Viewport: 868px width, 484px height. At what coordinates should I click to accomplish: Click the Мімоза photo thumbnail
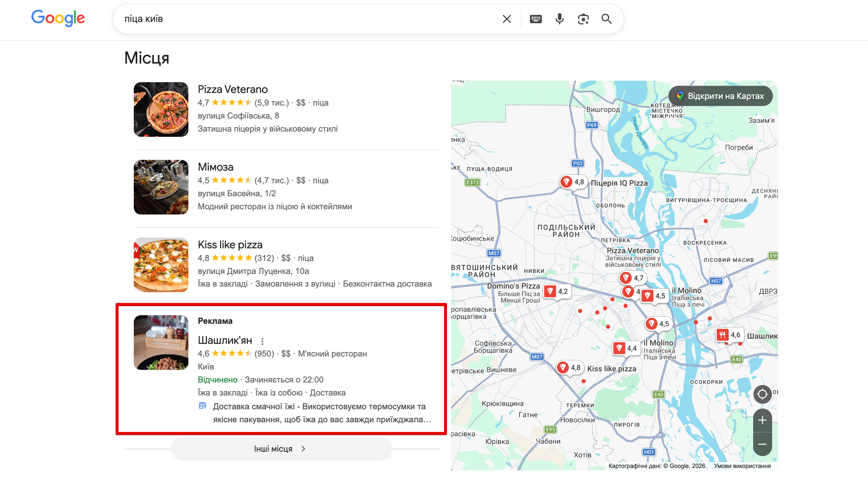[x=161, y=187]
